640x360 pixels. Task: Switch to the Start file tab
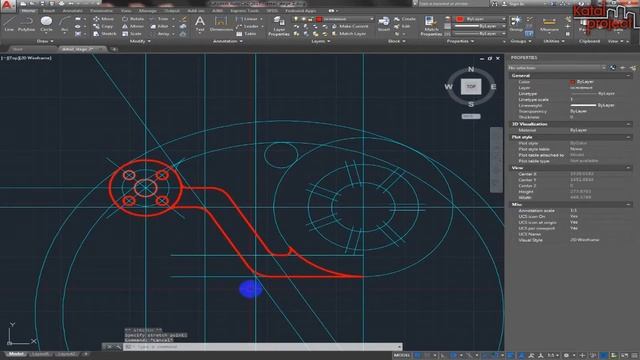coord(18,49)
